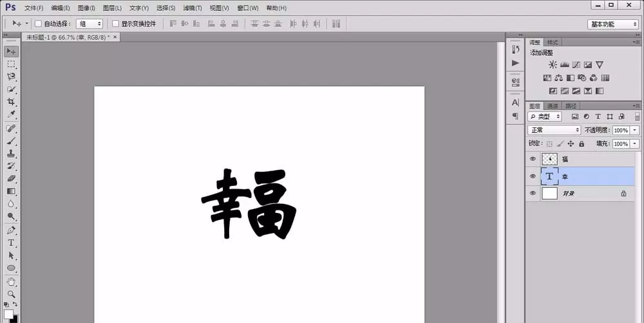Open the 正常 blend mode dropdown
The image size is (644, 323).
click(554, 130)
